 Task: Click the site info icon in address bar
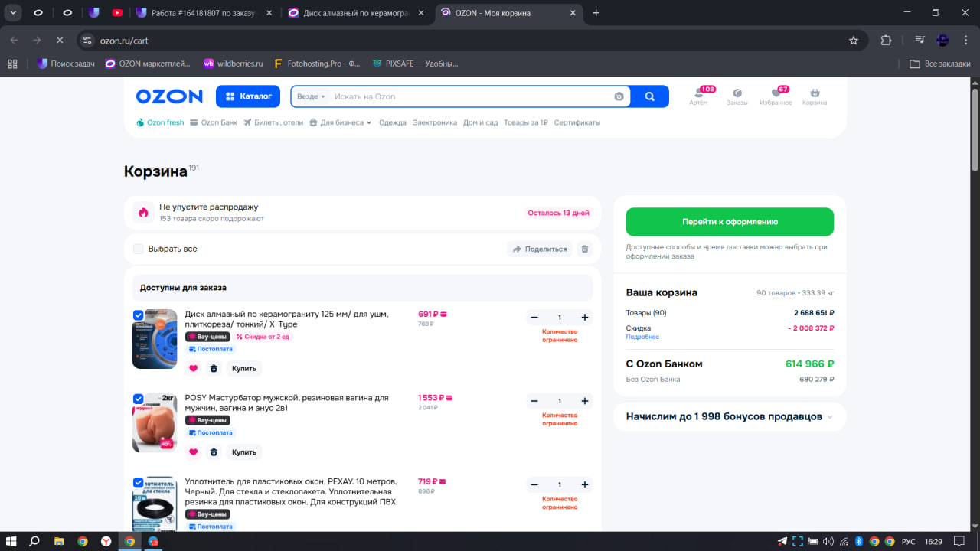87,40
